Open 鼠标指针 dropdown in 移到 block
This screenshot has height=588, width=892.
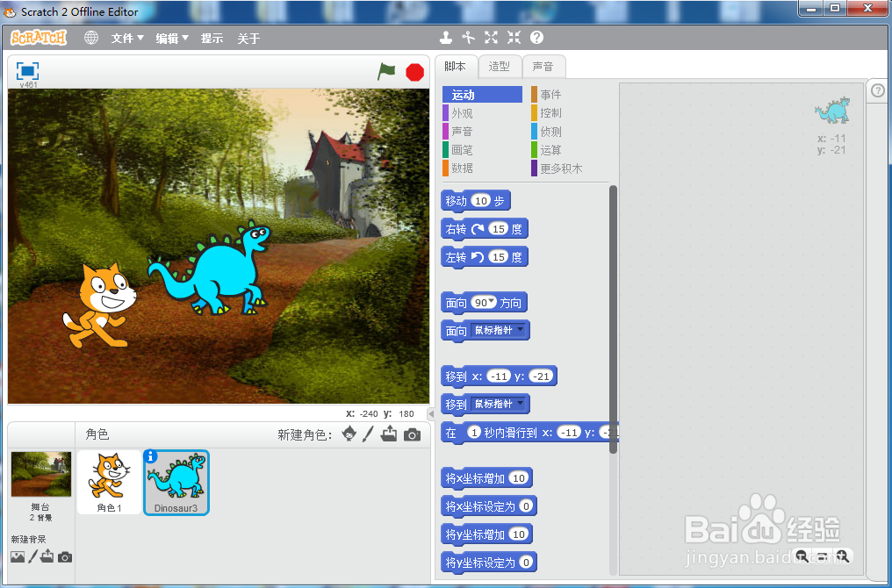pos(498,405)
